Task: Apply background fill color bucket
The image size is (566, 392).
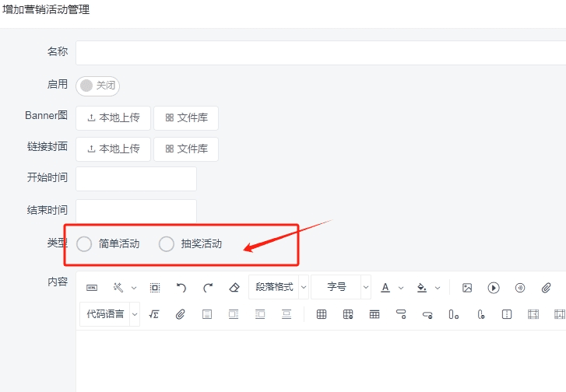Action: [x=422, y=288]
